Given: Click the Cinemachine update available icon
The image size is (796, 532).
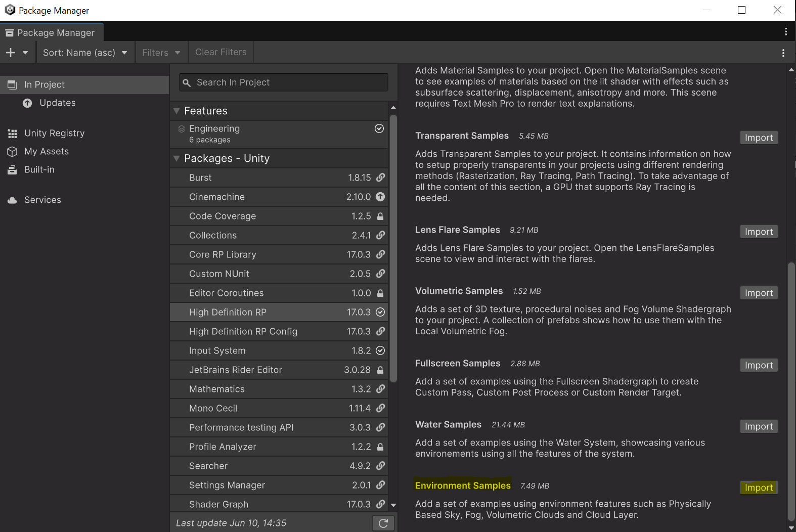Looking at the screenshot, I should [380, 197].
